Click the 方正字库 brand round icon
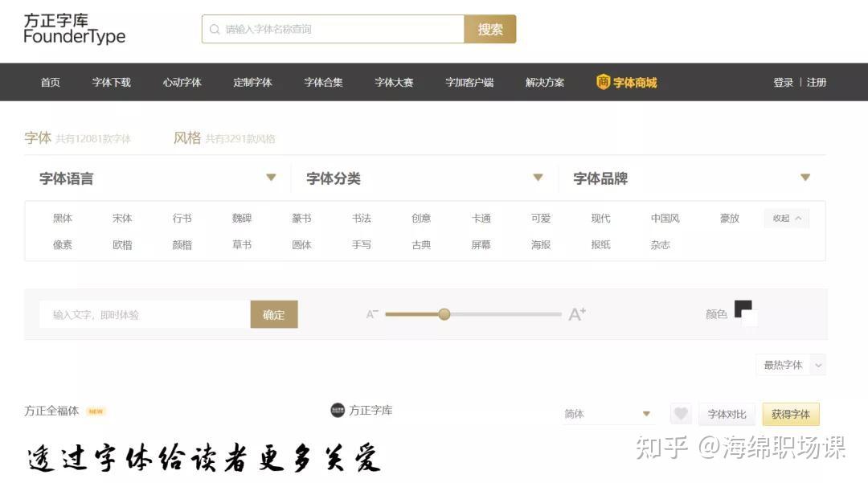The width and height of the screenshot is (868, 483). (337, 410)
